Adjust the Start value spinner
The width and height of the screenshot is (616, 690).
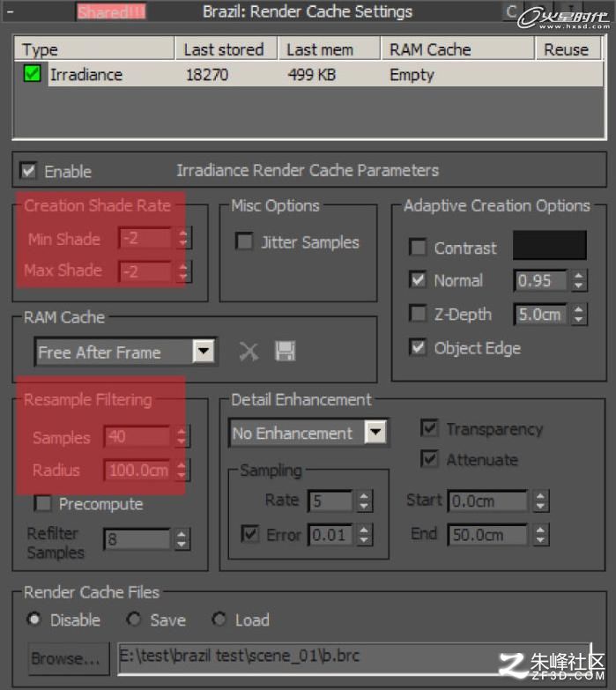click(540, 501)
